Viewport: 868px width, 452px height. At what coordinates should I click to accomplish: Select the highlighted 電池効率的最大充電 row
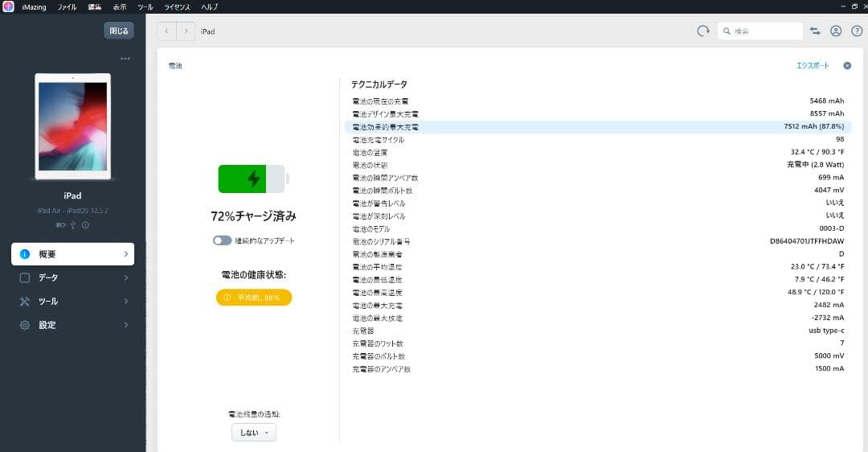click(598, 127)
